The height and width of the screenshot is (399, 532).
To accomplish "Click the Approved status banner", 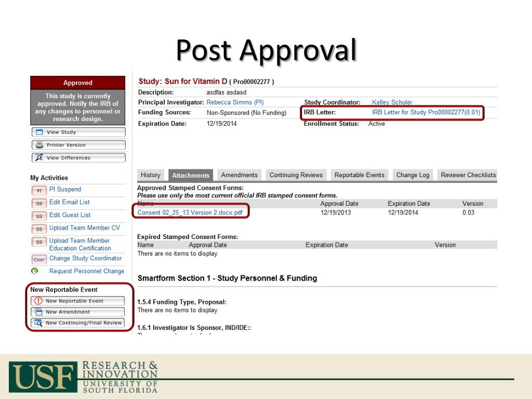I will [x=78, y=83].
